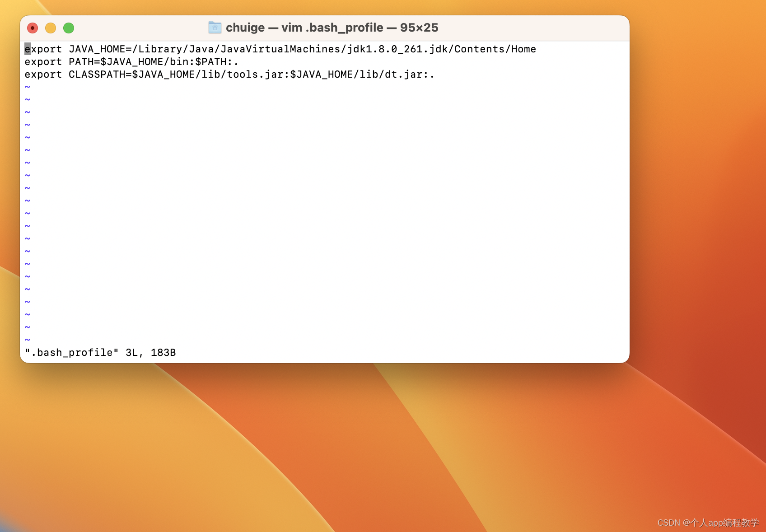This screenshot has width=766, height=532.
Task: Click 'tools.jar' in the CLASSPATH line
Action: point(255,75)
